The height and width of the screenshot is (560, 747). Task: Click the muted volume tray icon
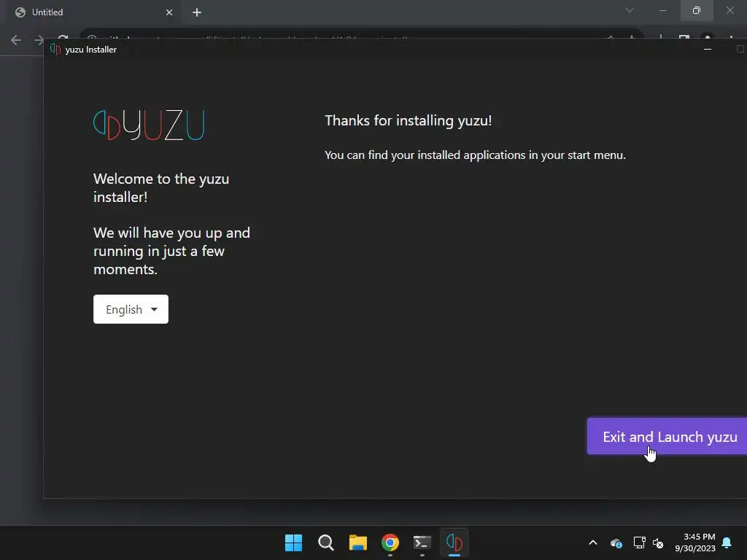[x=658, y=542]
